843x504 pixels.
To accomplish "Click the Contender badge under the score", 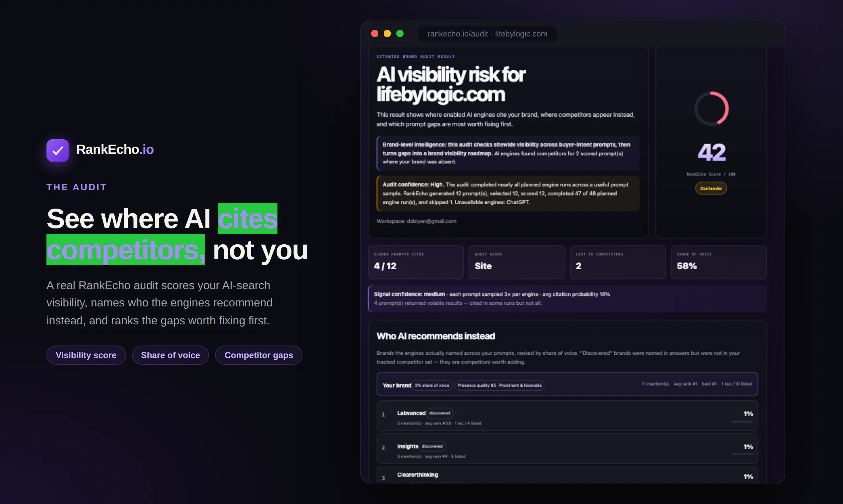I will point(711,188).
